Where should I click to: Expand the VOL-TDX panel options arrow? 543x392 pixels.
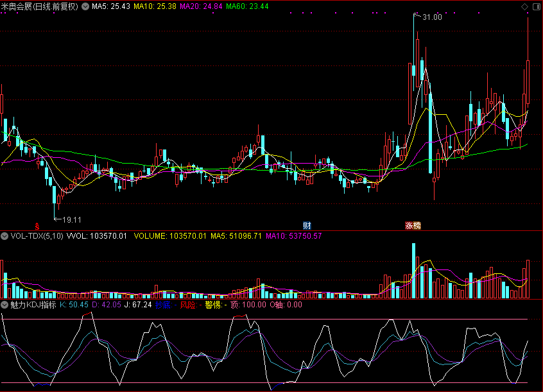pos(4,236)
